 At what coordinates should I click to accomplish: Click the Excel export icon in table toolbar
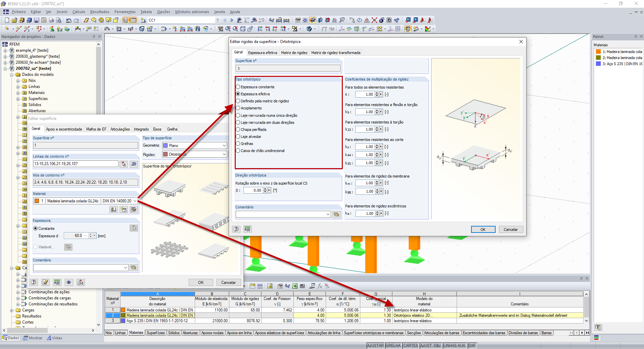click(295, 286)
